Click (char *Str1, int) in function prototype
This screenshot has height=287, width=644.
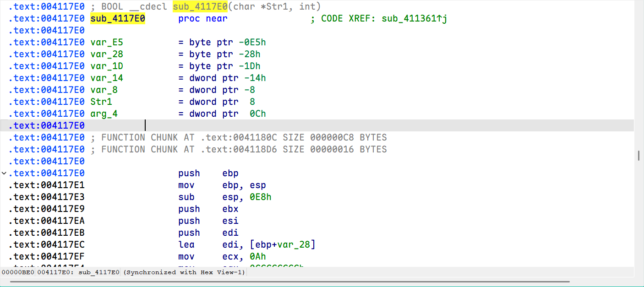(274, 7)
